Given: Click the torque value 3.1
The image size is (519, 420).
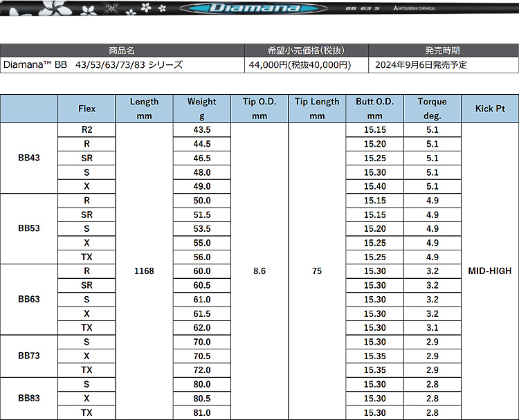Looking at the screenshot, I should [432, 328].
